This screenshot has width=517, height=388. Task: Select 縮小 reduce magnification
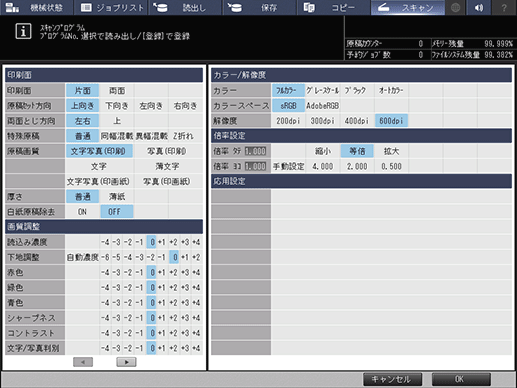322,151
